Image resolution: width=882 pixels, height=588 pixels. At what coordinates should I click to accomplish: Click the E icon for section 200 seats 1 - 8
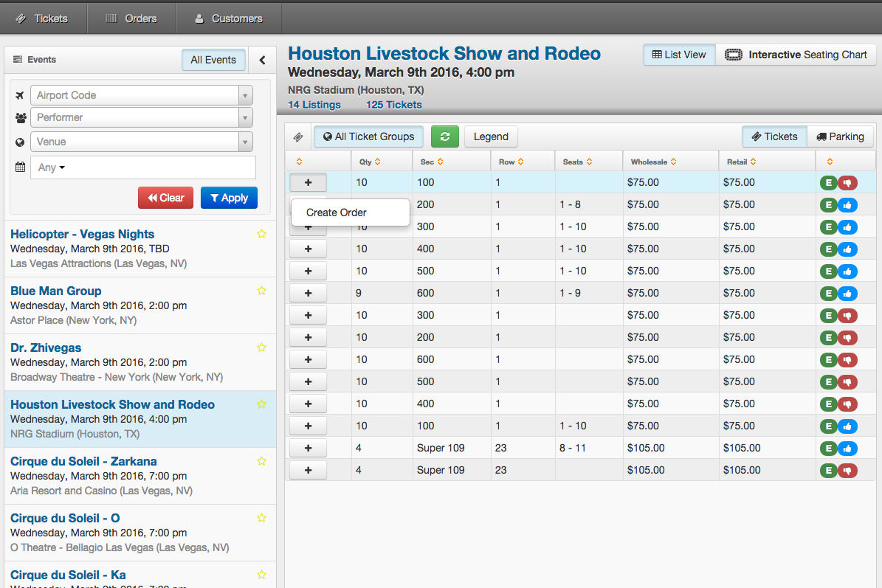coord(828,205)
